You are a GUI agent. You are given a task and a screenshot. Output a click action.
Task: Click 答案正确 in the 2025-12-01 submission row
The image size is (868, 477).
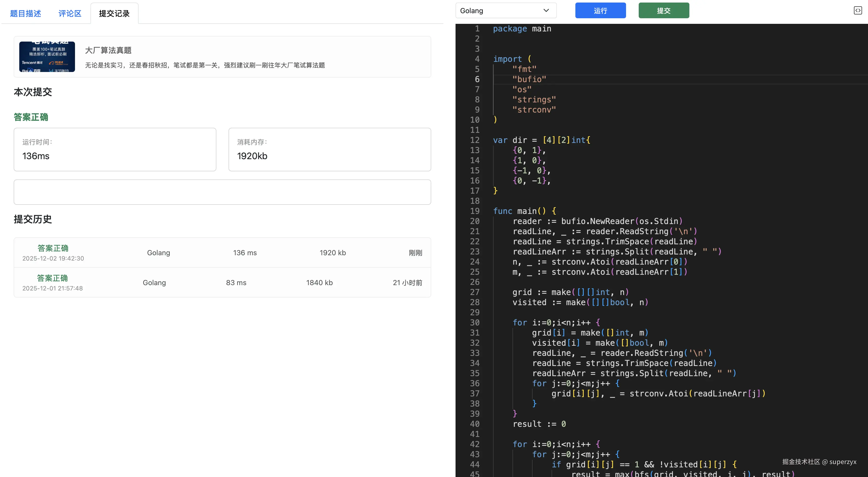pos(52,278)
